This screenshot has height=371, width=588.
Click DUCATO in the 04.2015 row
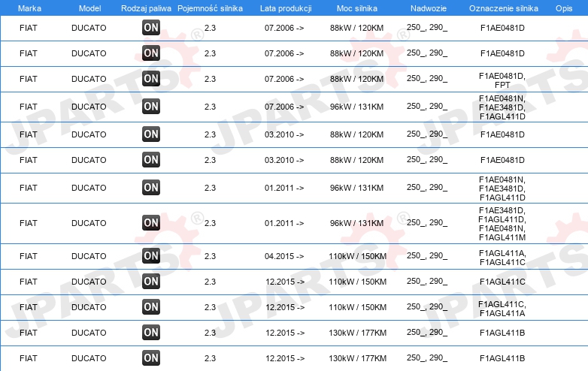(89, 256)
